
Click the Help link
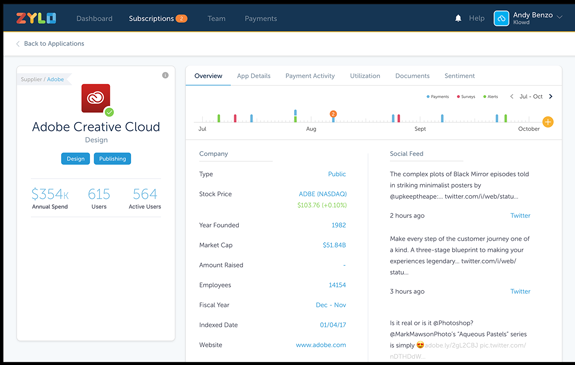[476, 18]
